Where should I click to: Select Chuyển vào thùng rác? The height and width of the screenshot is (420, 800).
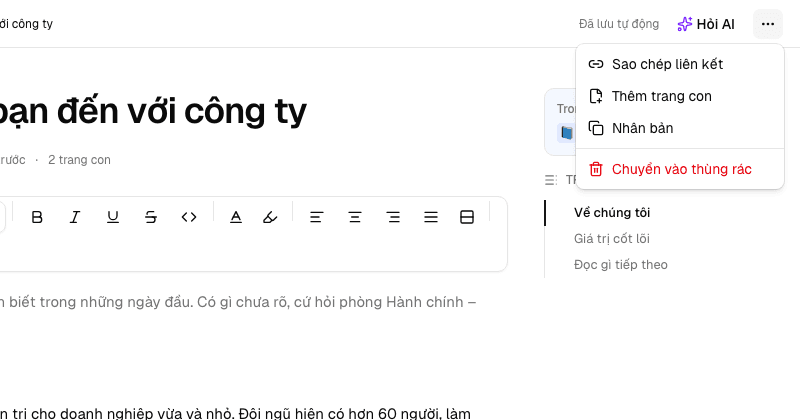pos(680,169)
